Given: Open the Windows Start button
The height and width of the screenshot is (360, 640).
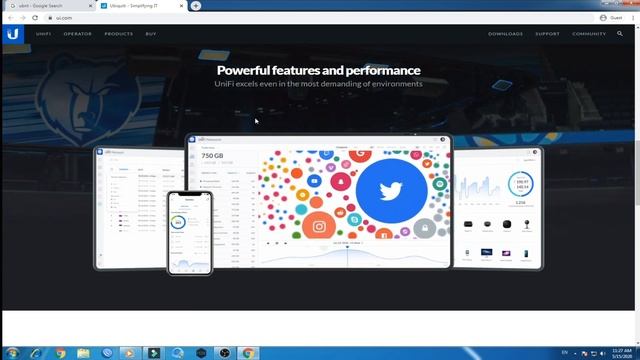Looking at the screenshot, I should click(12, 353).
